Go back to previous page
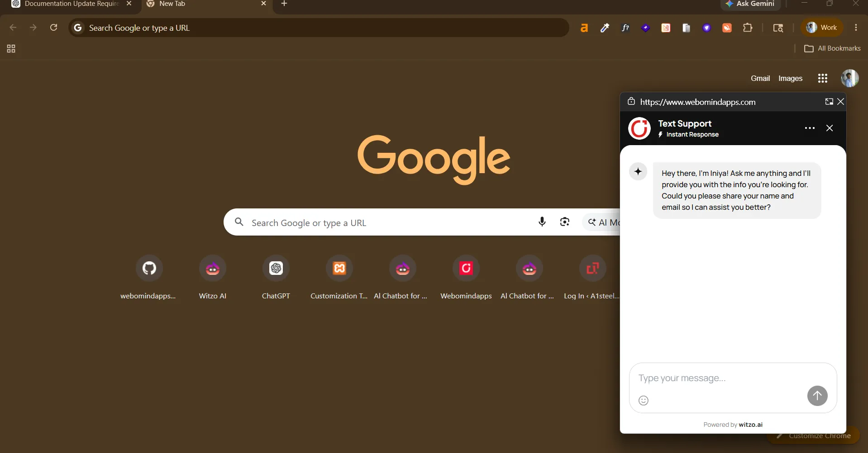This screenshot has width=868, height=453. (x=13, y=28)
